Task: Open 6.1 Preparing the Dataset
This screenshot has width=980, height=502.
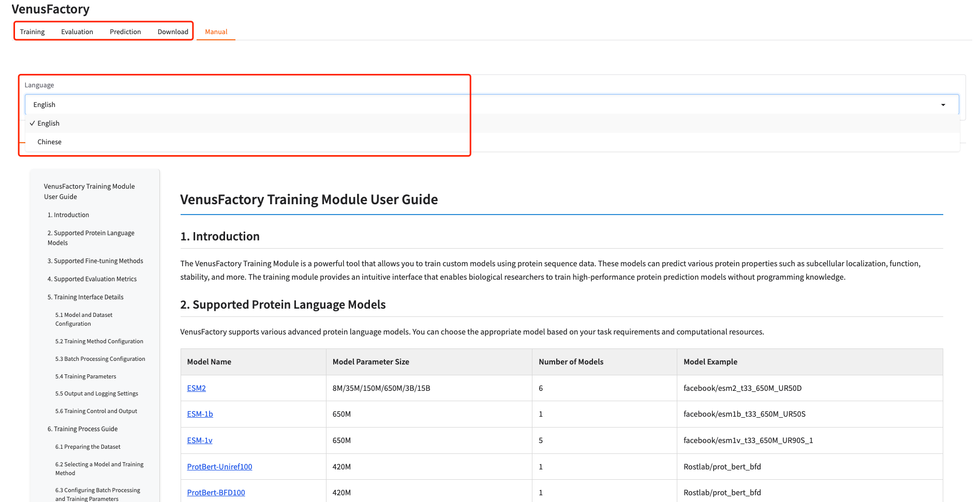Action: point(88,447)
